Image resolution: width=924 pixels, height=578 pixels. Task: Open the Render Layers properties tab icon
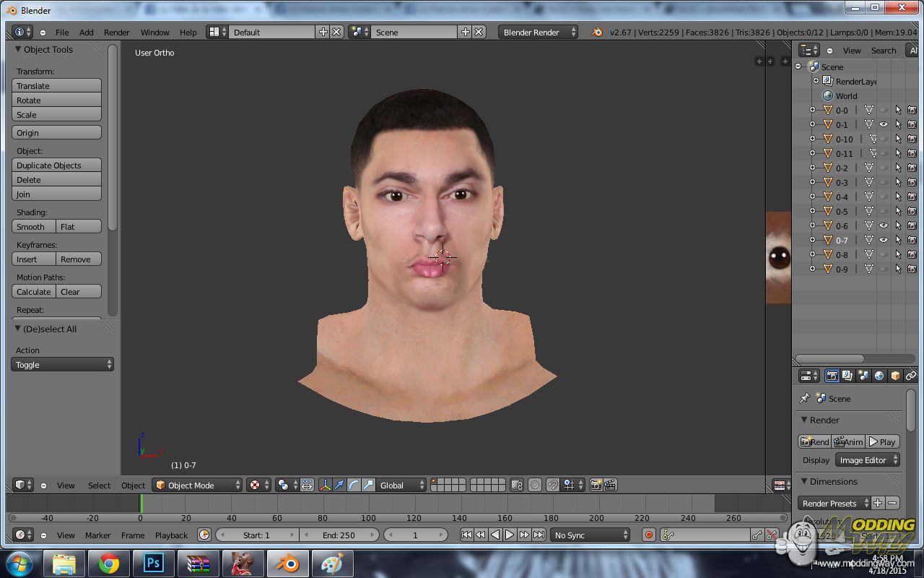(847, 376)
